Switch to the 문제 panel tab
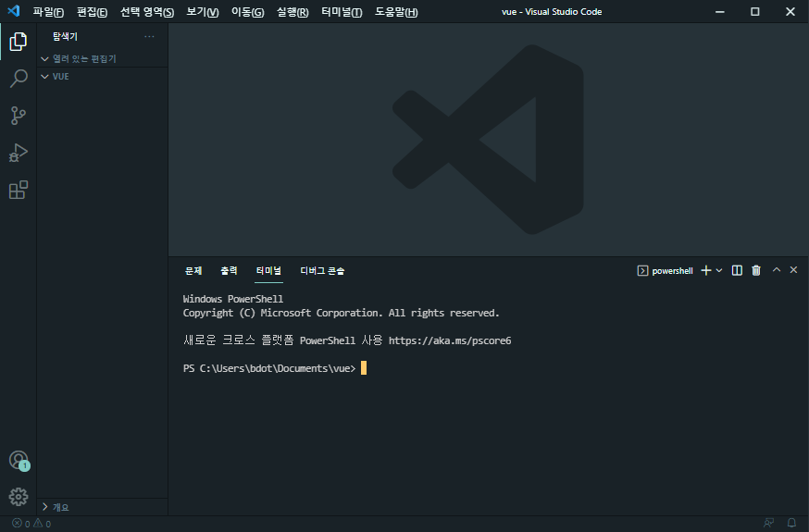 pos(193,271)
